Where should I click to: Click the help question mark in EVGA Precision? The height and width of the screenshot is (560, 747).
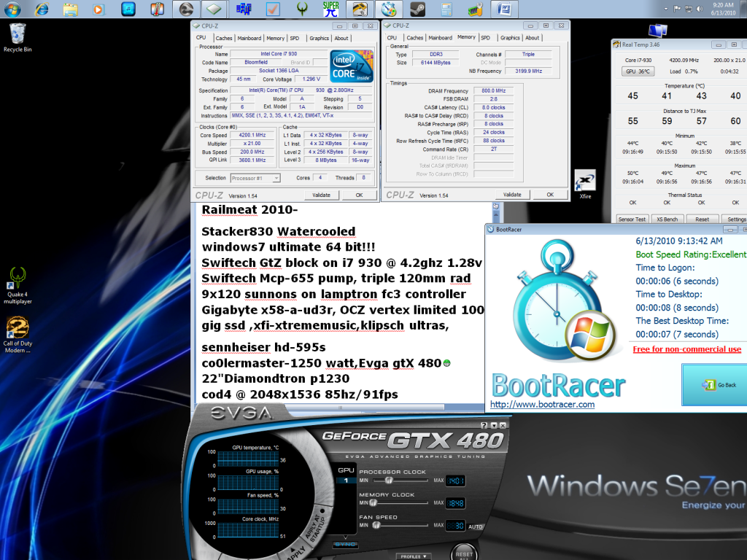(x=484, y=425)
